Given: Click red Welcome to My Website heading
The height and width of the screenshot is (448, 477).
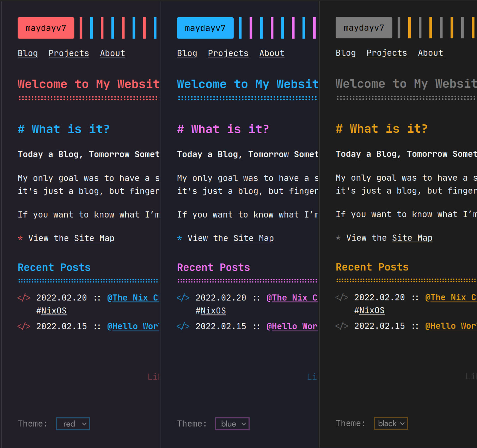Looking at the screenshot, I should [89, 84].
